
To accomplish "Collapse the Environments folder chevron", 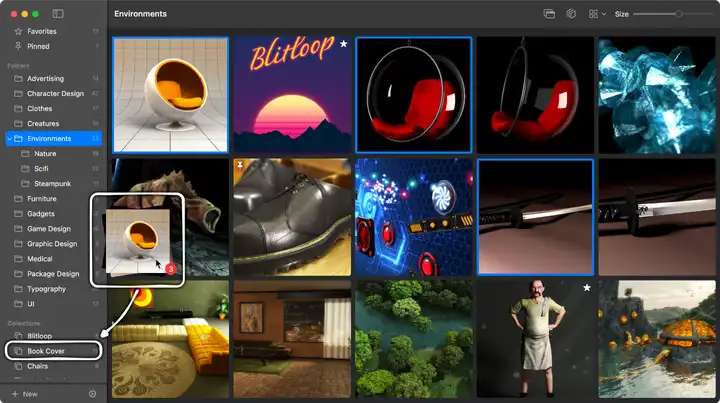I will (x=10, y=139).
